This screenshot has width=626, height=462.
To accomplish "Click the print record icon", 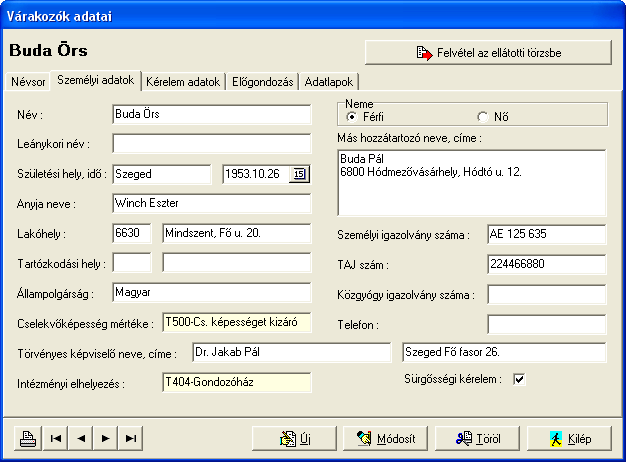I will click(x=28, y=438).
